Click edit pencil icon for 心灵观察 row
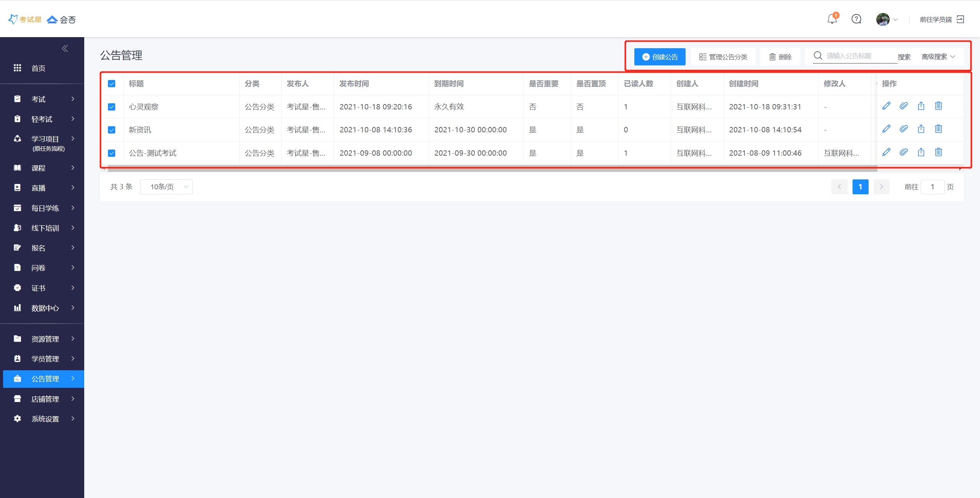Image resolution: width=980 pixels, height=498 pixels. [886, 106]
